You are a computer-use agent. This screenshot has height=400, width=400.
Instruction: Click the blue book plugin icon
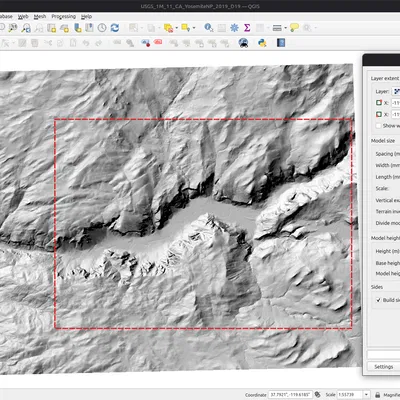point(281,43)
